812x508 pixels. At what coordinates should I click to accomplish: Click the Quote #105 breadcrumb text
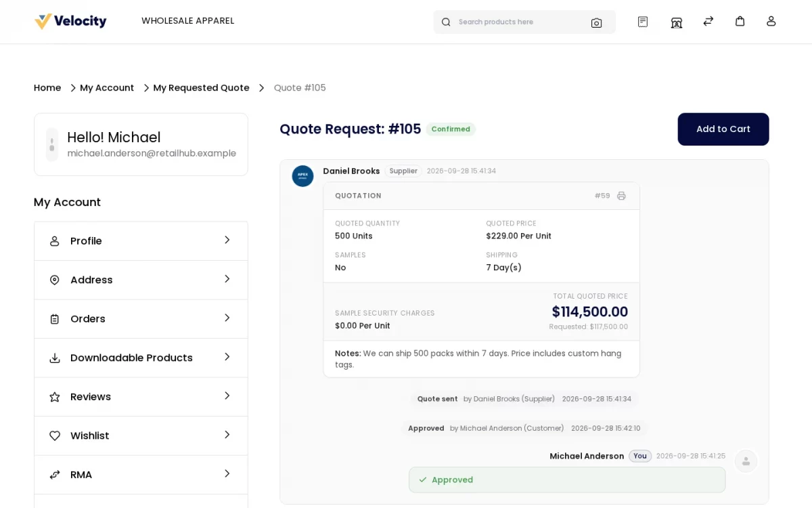300,88
